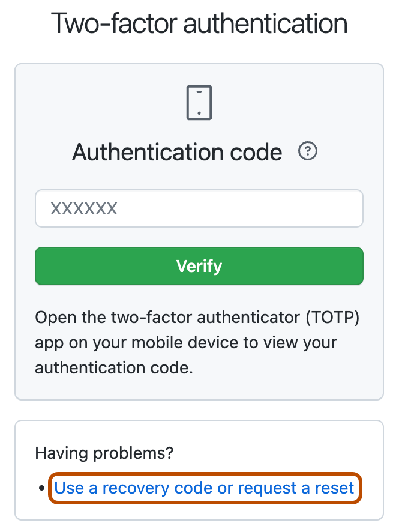
Task: Focus the authentication code input field
Action: (x=199, y=208)
